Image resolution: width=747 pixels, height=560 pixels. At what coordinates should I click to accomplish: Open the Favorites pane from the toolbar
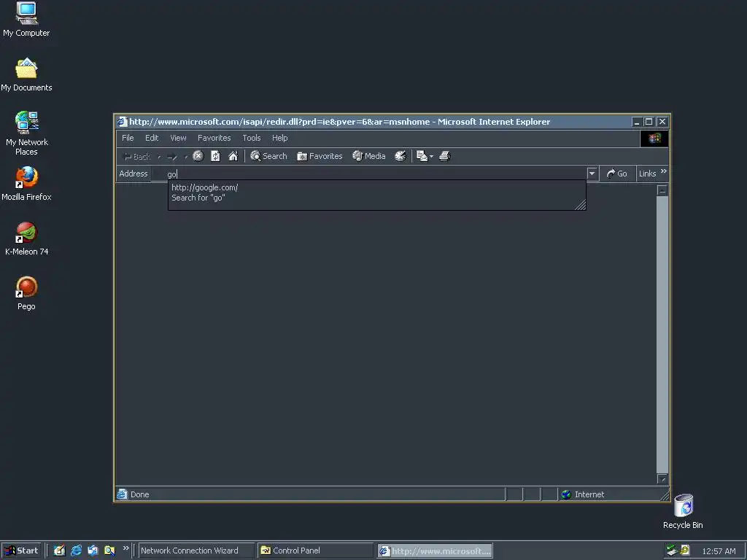click(320, 156)
